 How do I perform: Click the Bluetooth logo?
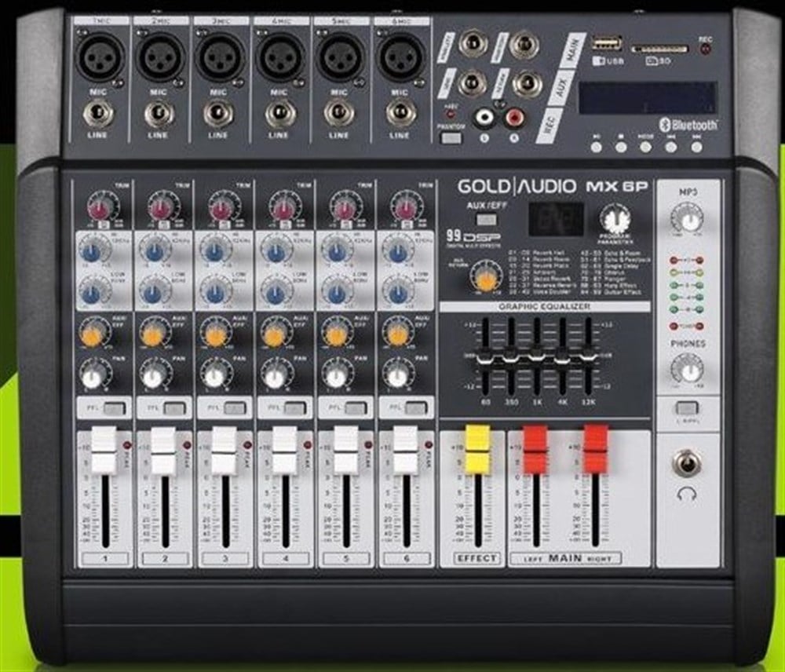pos(688,125)
